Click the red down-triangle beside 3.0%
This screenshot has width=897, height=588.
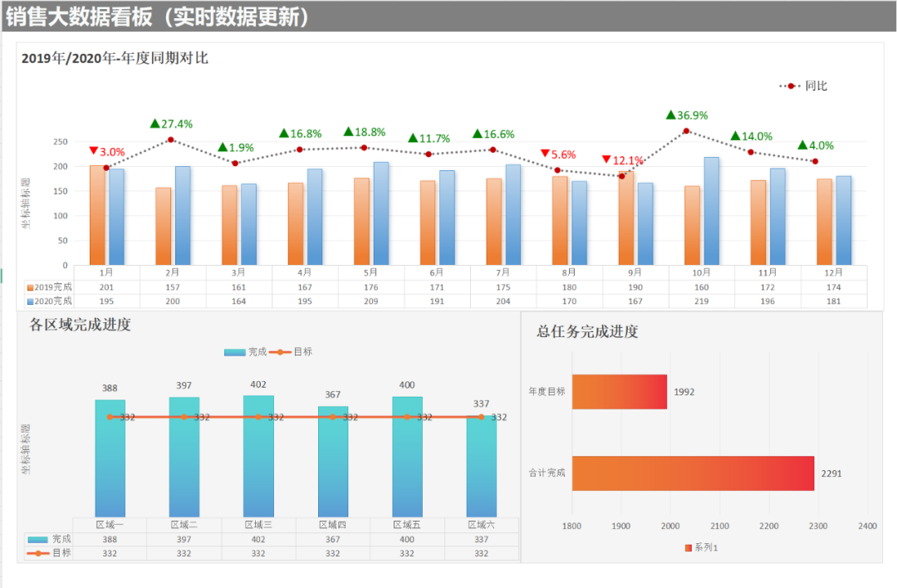click(x=93, y=151)
